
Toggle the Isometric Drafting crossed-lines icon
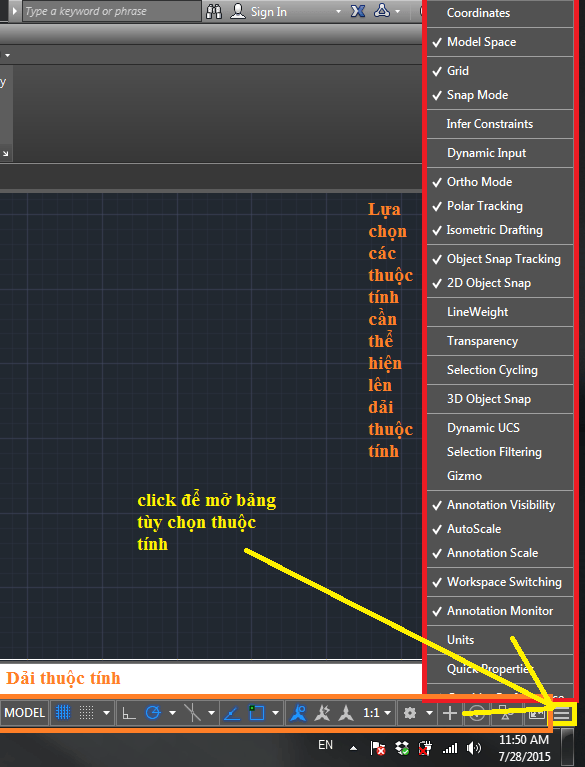(x=193, y=713)
